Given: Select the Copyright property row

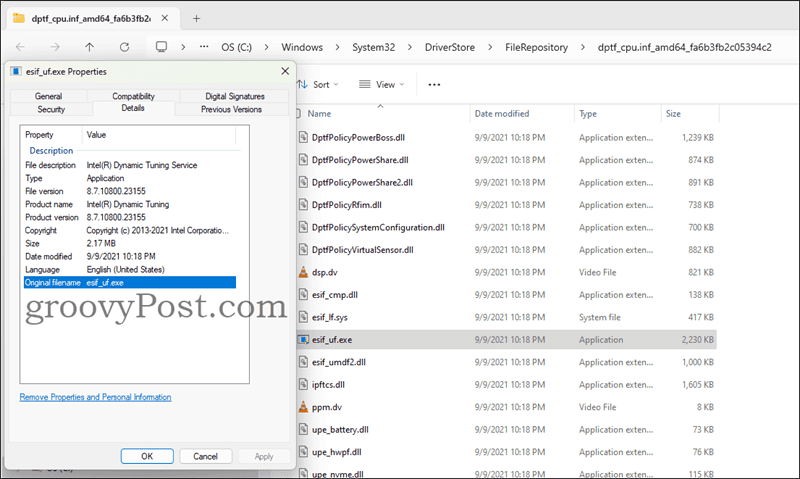Looking at the screenshot, I should click(x=130, y=231).
